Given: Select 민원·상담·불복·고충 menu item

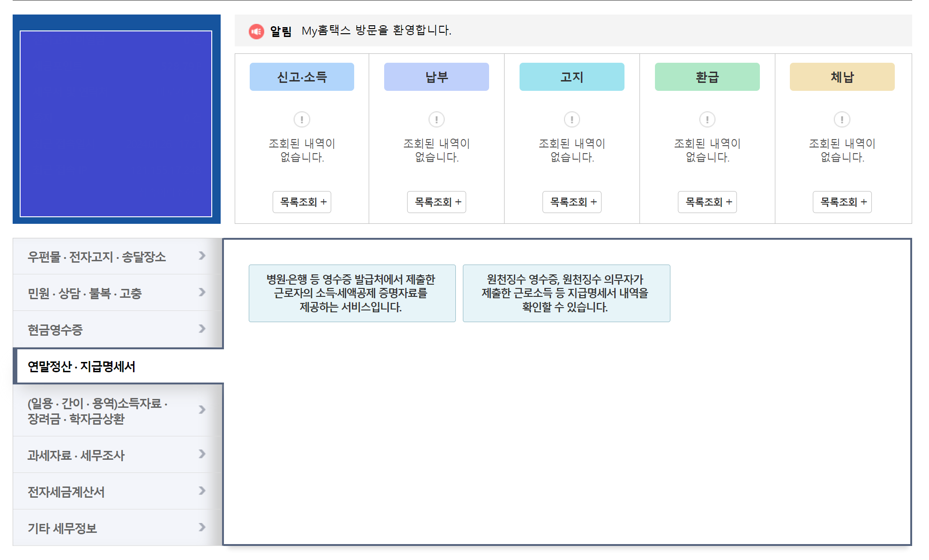Looking at the screenshot, I should [117, 293].
